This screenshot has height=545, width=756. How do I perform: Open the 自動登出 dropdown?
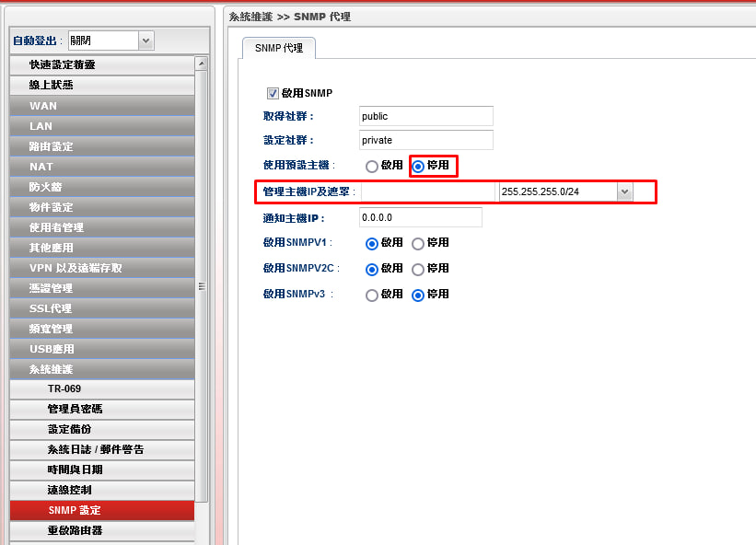pos(145,41)
